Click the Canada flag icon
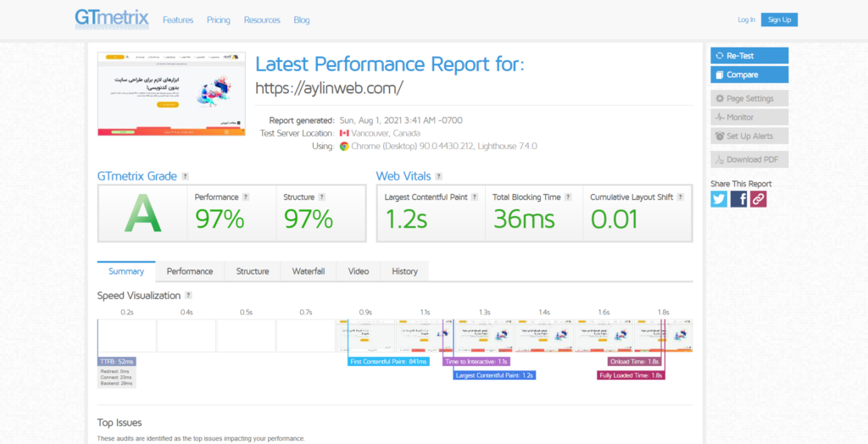This screenshot has width=868, height=444. point(344,133)
